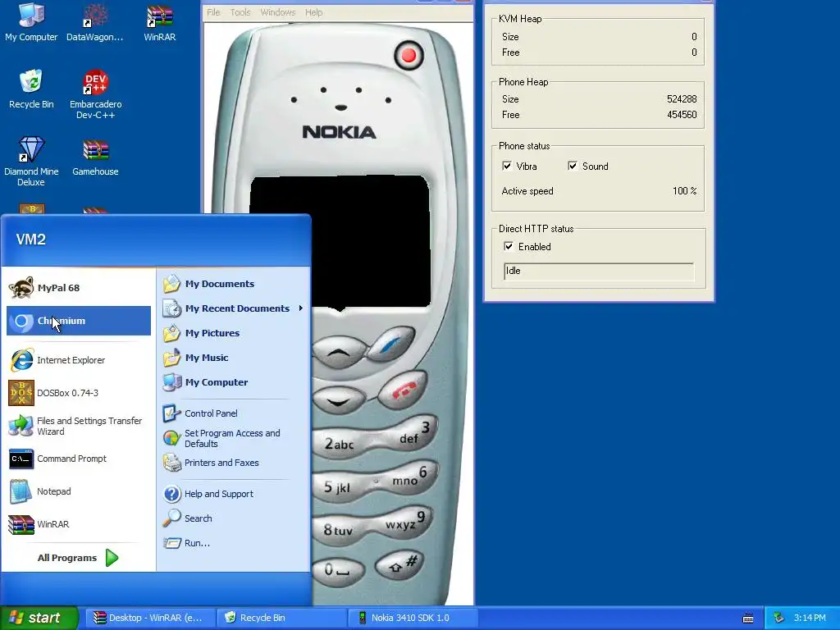
Task: Open Files and Settings Transfer Wizard
Action: pyautogui.click(x=79, y=426)
